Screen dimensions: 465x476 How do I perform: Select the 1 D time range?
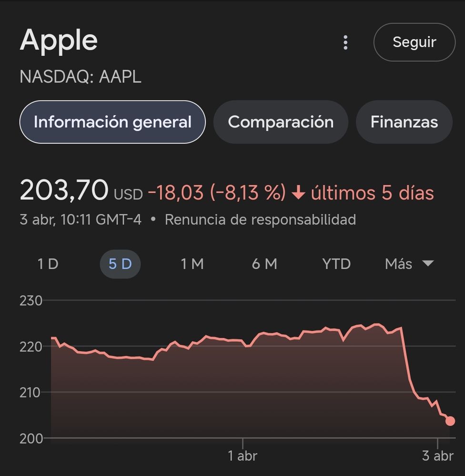click(x=48, y=264)
